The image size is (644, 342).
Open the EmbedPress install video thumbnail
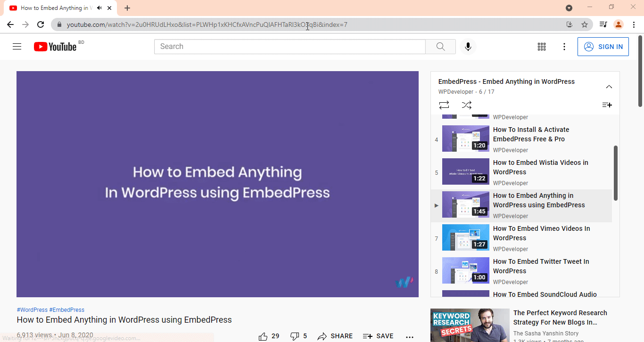466,138
